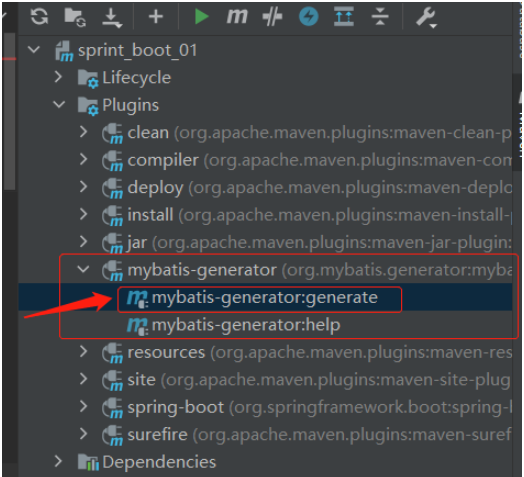Click the deploy plugin icon

coord(112,188)
